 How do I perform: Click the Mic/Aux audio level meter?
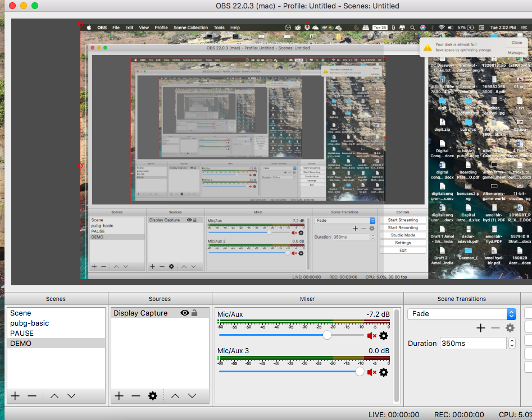click(x=304, y=321)
